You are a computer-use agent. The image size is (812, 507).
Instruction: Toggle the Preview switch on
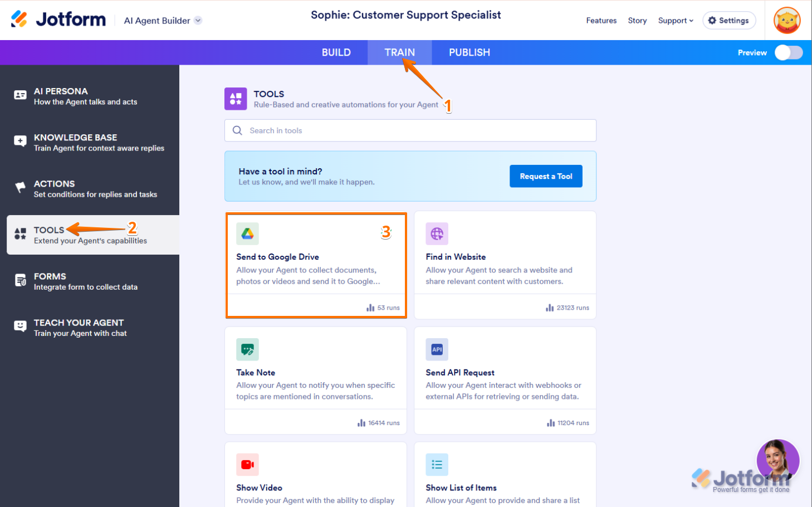coord(789,52)
